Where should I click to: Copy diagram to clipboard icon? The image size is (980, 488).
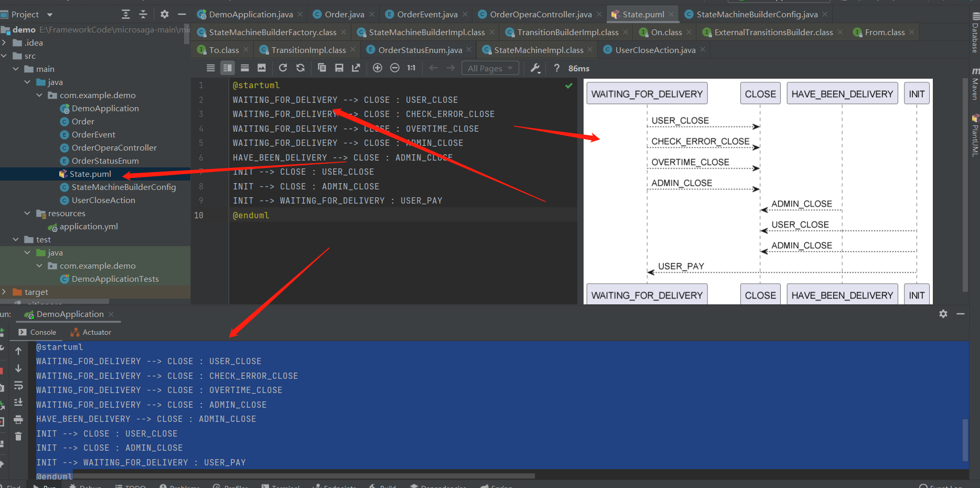[322, 68]
